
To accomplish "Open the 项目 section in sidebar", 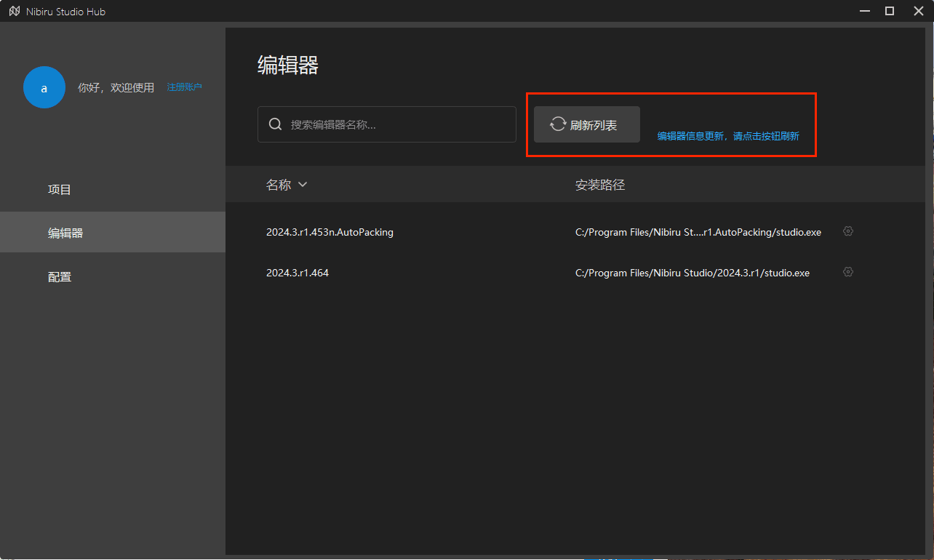I will click(x=60, y=190).
